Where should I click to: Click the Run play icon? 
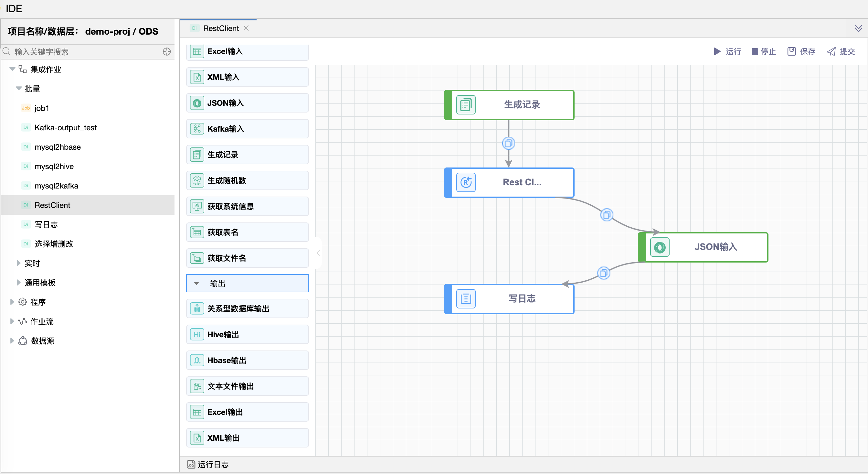[717, 51]
